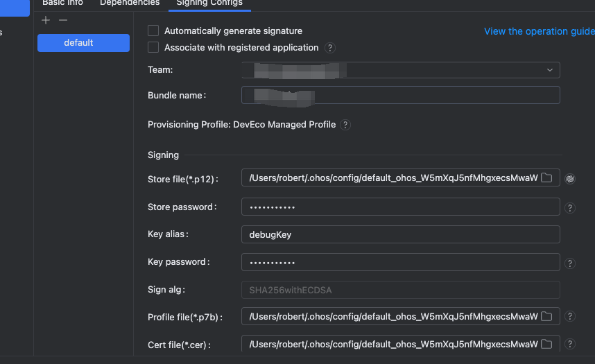Click fingerprint icon next to Store file
This screenshot has width=595, height=364.
[569, 179]
